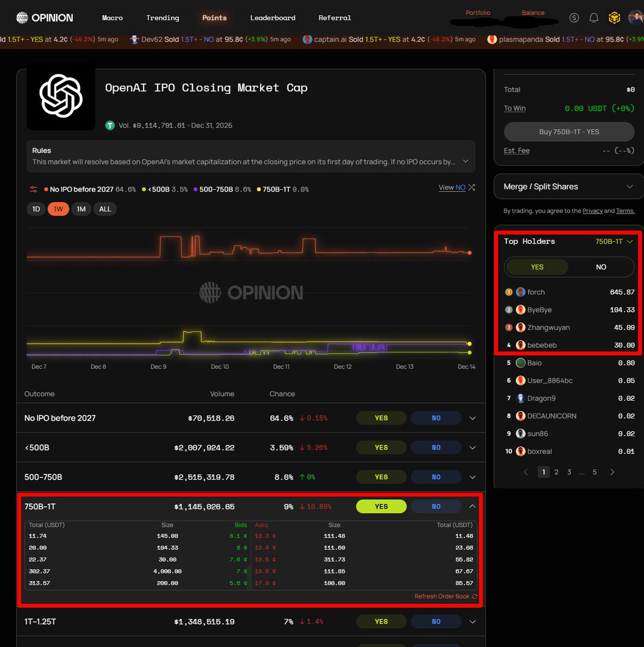Expand the Rules description
Image resolution: width=644 pixels, height=647 pixels.
click(x=466, y=161)
